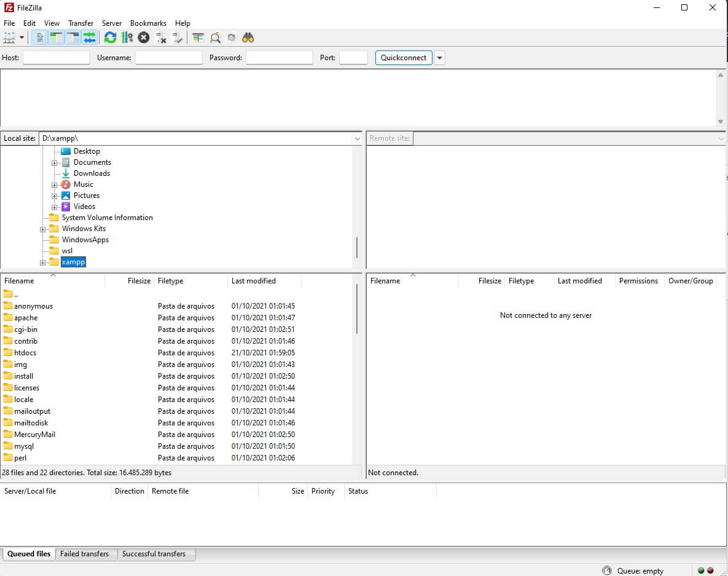Expand the Documents tree node
Viewport: 728px width, 576px height.
(x=54, y=163)
